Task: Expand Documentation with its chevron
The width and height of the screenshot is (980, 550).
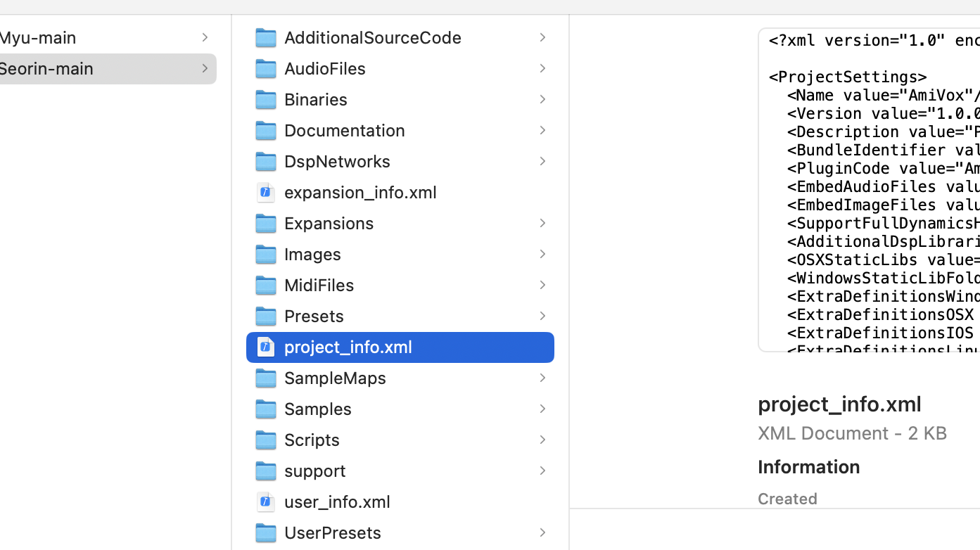Action: pyautogui.click(x=542, y=130)
